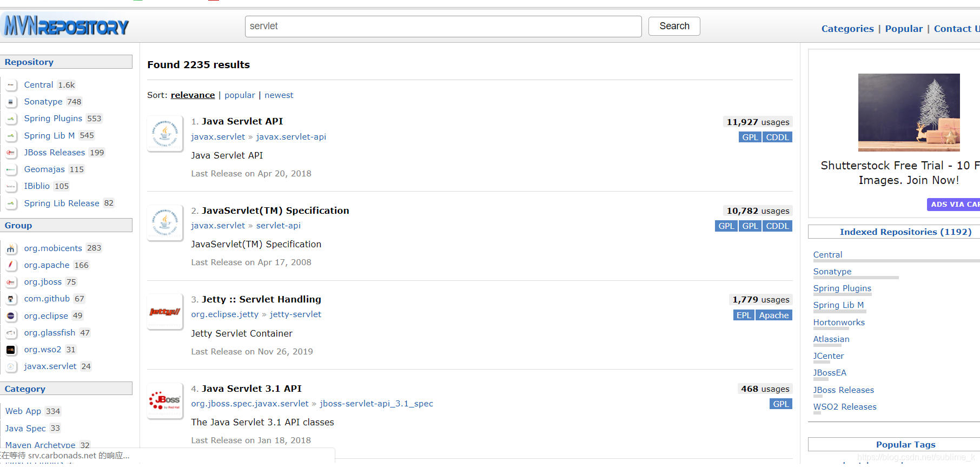The height and width of the screenshot is (467, 980).
Task: Sort results by relevance
Action: (193, 95)
